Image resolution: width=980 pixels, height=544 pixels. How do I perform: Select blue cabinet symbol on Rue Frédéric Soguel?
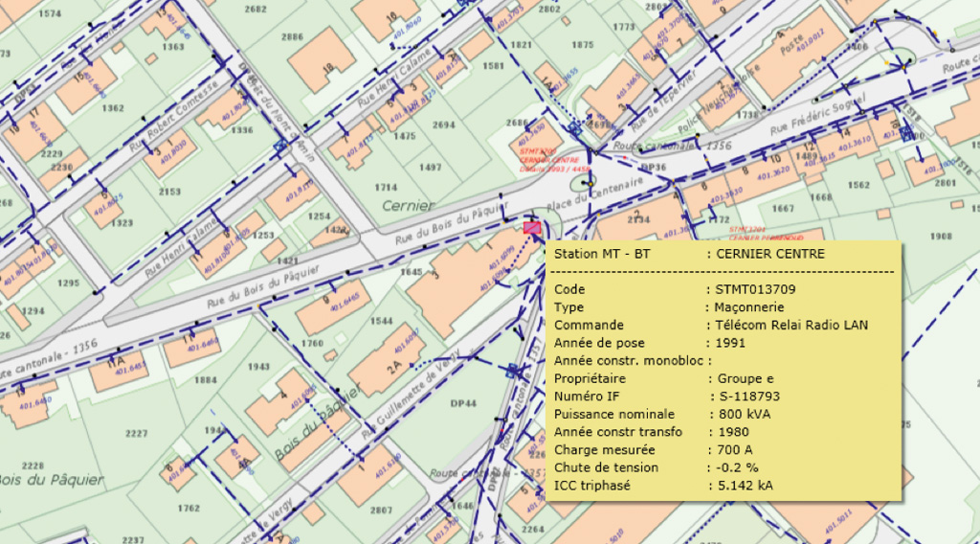click(905, 135)
